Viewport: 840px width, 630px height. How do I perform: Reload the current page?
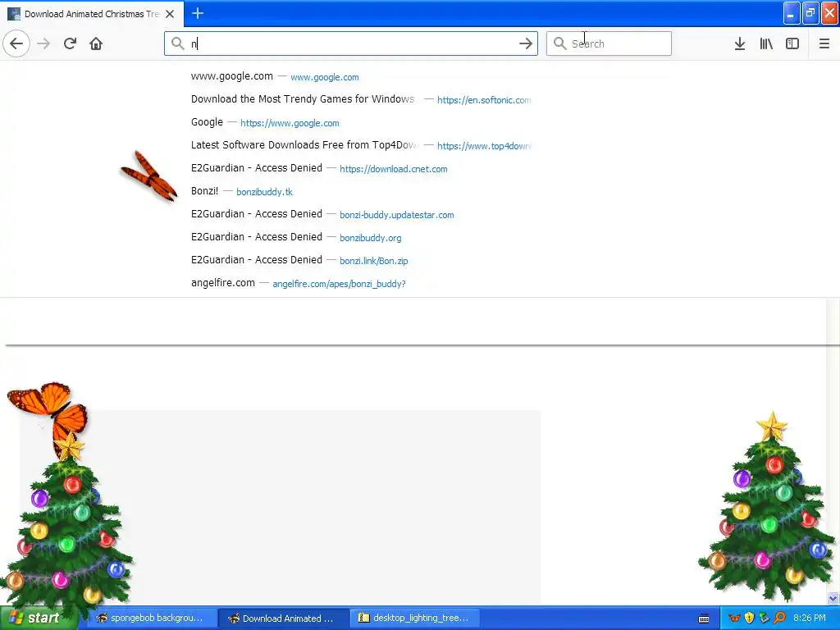pos(70,43)
